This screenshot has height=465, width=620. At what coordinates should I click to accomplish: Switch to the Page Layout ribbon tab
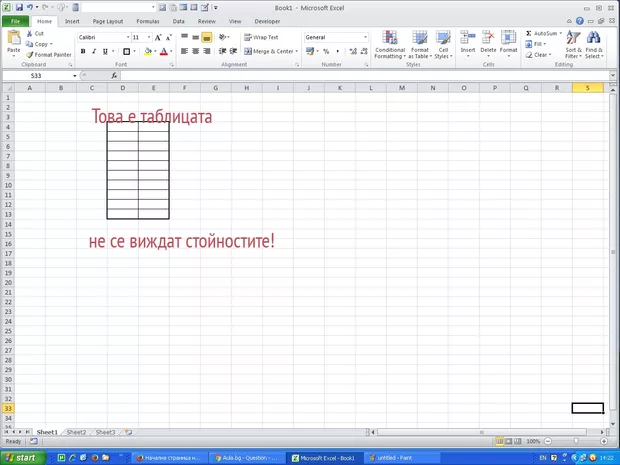click(x=108, y=20)
